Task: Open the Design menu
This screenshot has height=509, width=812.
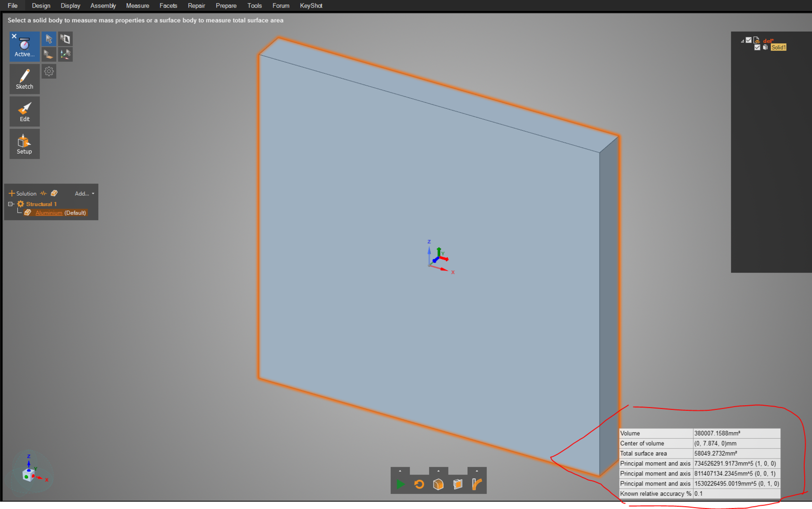Action: tap(41, 6)
